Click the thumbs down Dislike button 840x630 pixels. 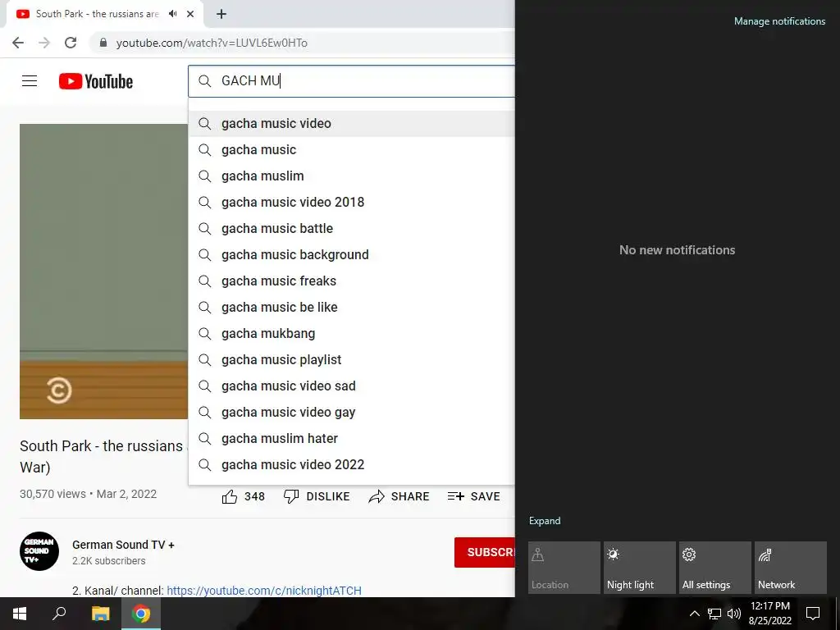[317, 496]
